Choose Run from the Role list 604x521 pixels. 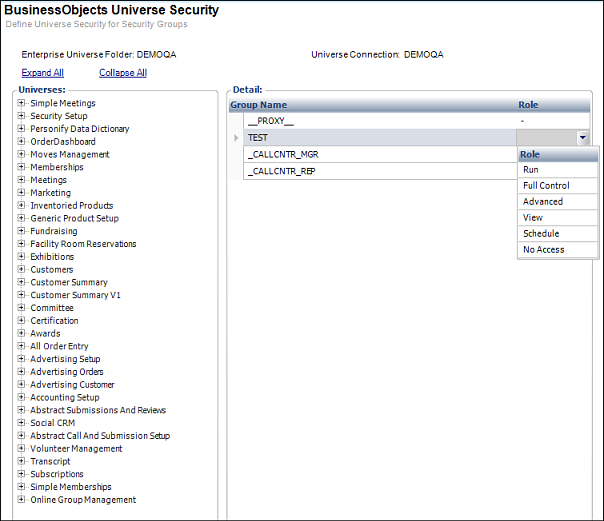coord(558,170)
